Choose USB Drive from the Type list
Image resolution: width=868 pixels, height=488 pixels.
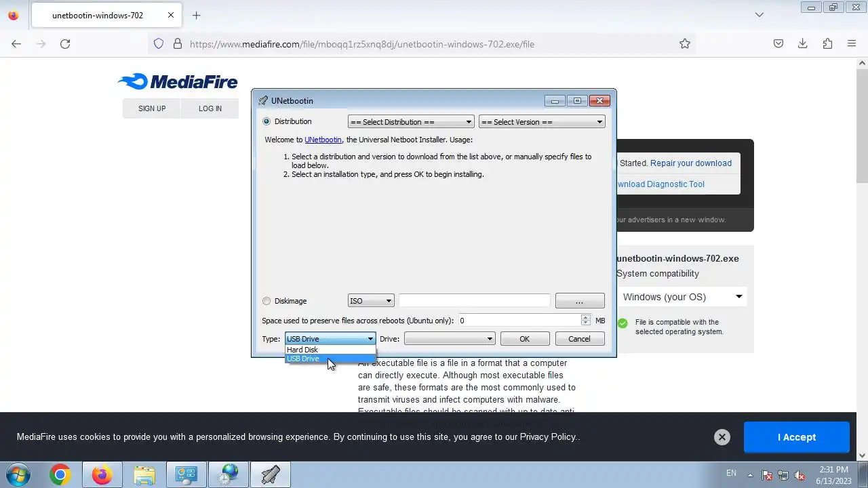[x=330, y=359]
